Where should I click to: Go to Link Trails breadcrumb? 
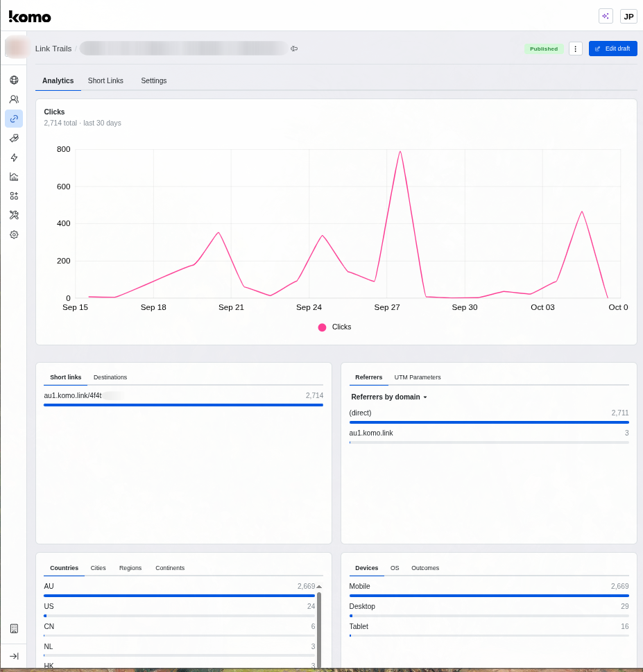click(x=53, y=49)
